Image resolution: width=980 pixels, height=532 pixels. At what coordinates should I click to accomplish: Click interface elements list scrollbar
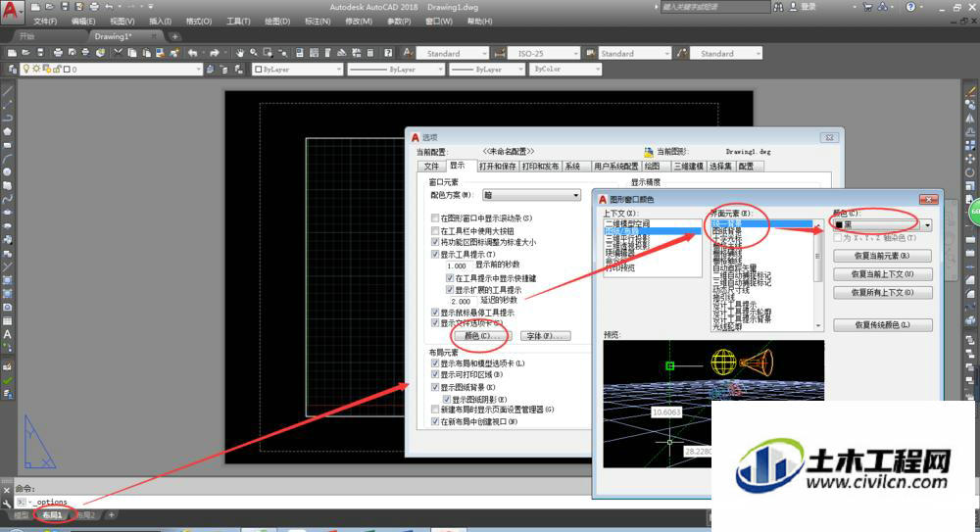click(817, 275)
